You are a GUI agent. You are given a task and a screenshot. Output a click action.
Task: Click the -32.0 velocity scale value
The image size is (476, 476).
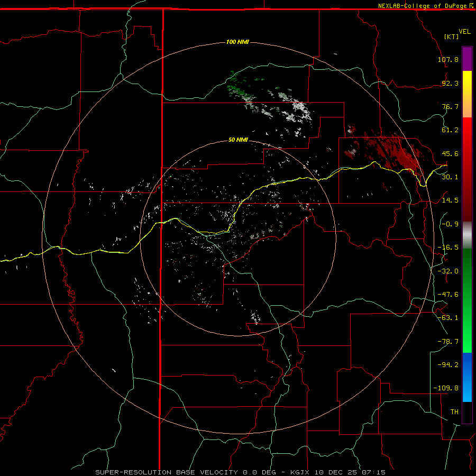point(448,271)
